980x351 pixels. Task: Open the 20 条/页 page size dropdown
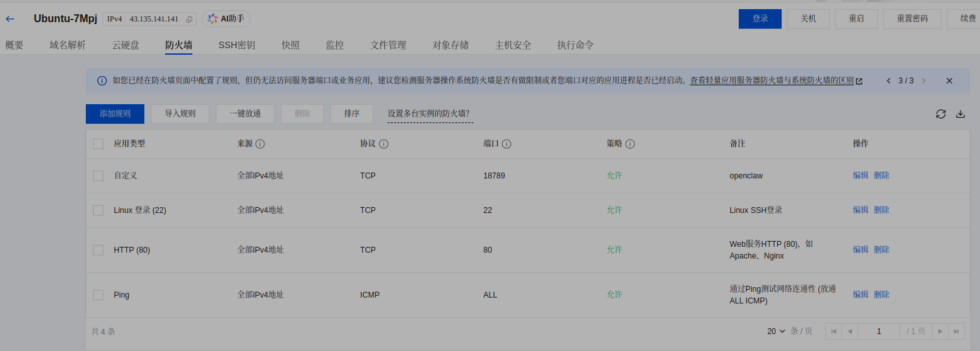(776, 331)
